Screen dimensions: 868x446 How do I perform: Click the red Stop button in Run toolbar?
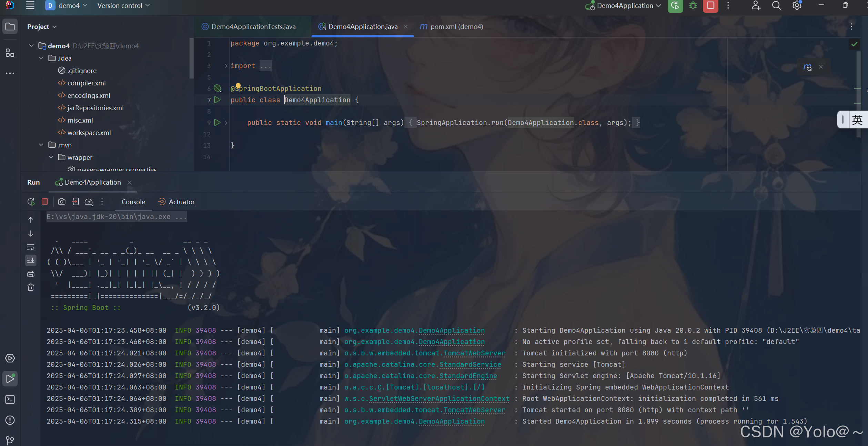45,202
